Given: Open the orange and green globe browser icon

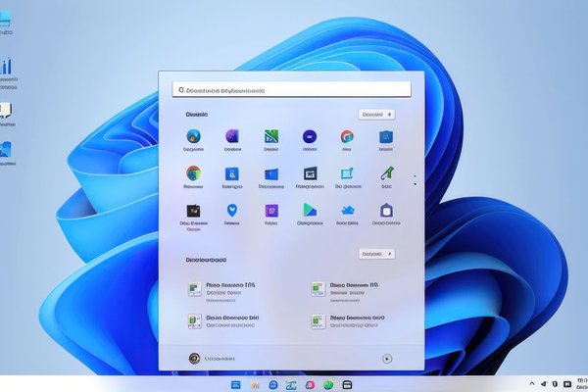Looking at the screenshot, I should point(193,173).
